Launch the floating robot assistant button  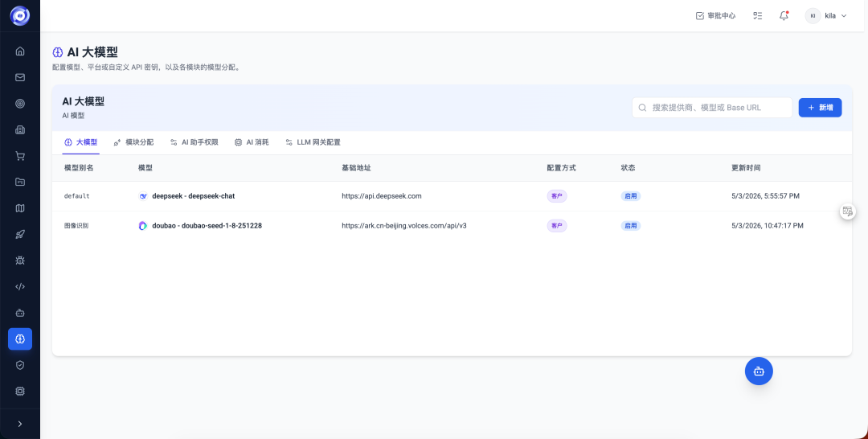[759, 371]
